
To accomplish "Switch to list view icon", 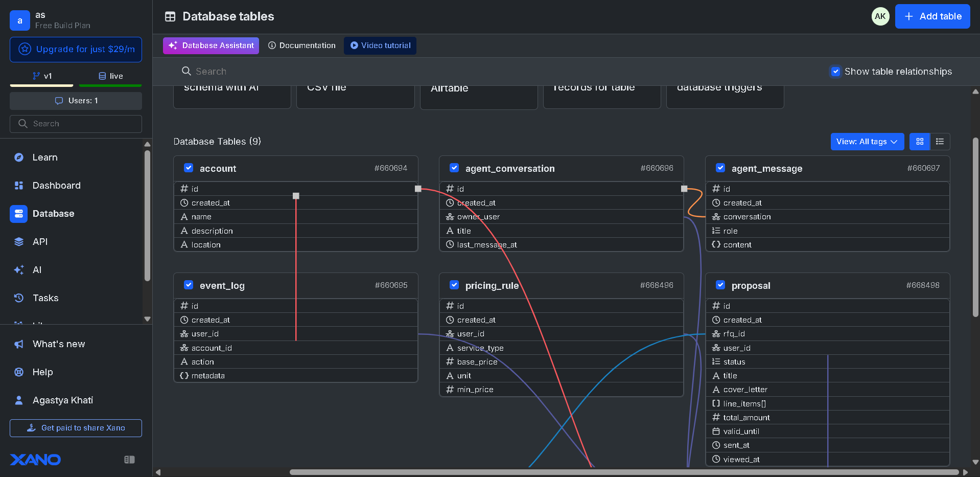I will click(x=940, y=142).
